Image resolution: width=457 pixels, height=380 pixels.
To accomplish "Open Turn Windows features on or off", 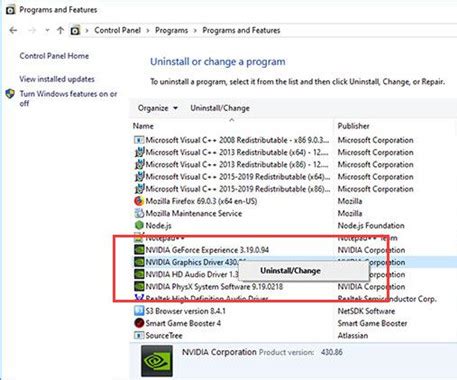I will 68,98.
